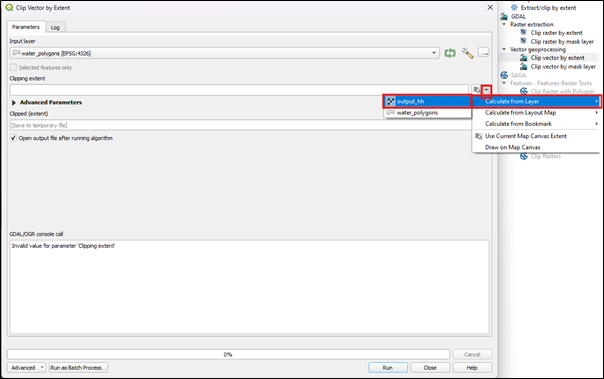
Task: Choose output_hh layer from submenu
Action: coord(427,101)
